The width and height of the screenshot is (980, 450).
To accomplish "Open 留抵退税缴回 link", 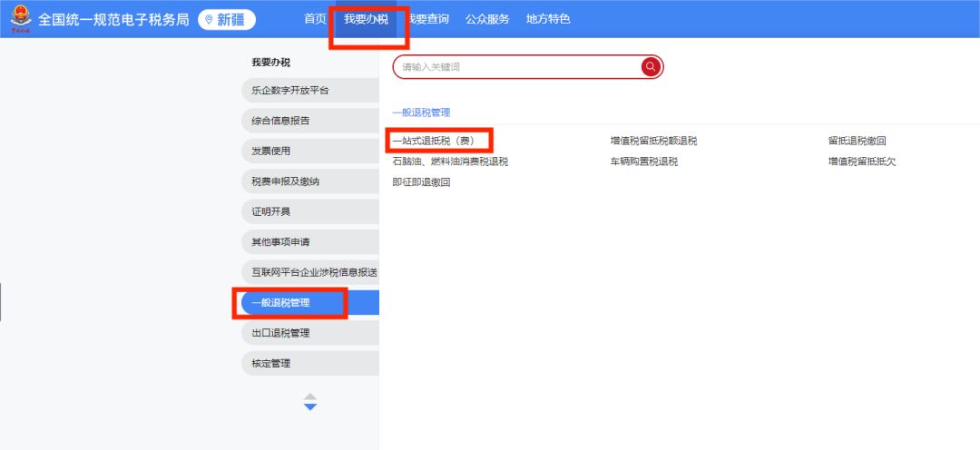I will click(857, 142).
